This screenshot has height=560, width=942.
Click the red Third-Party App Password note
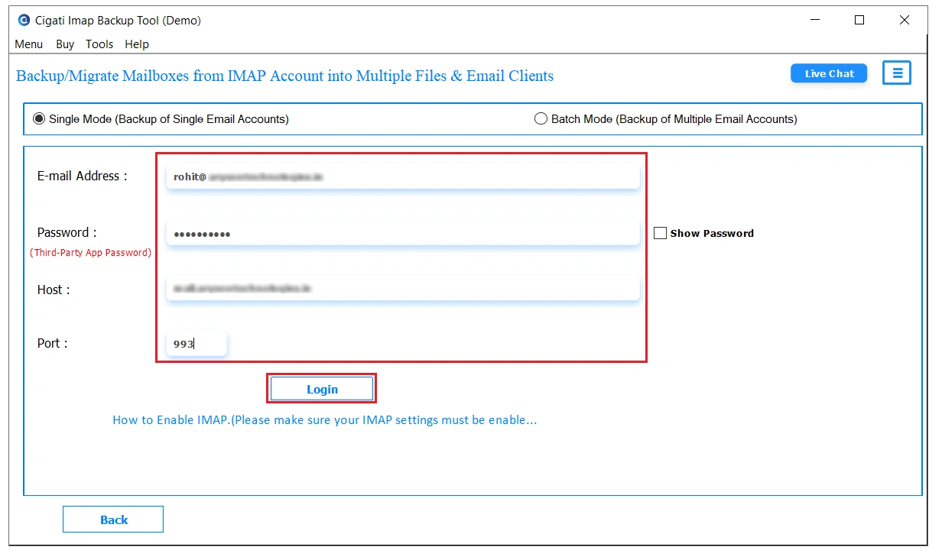pos(91,253)
